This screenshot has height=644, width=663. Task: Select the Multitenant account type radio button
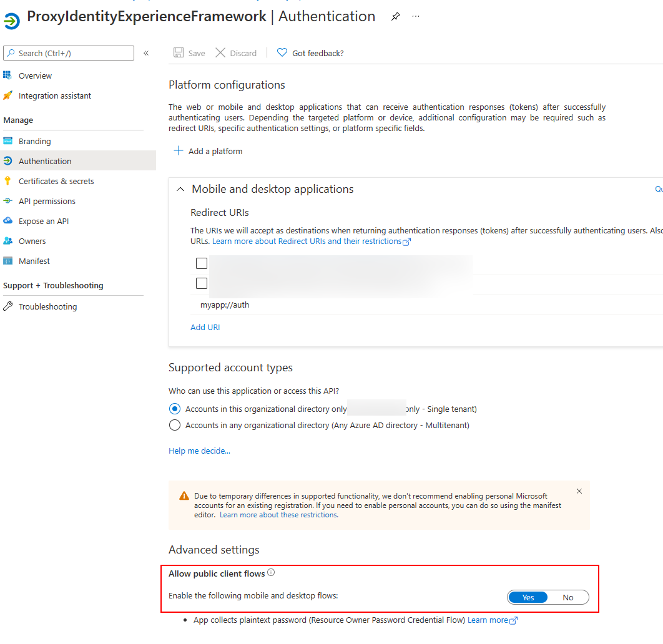[x=175, y=425]
